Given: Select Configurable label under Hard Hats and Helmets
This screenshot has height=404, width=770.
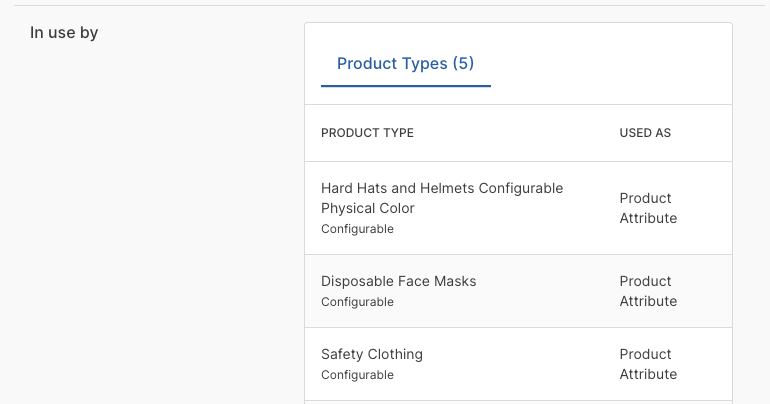Looking at the screenshot, I should (357, 229).
